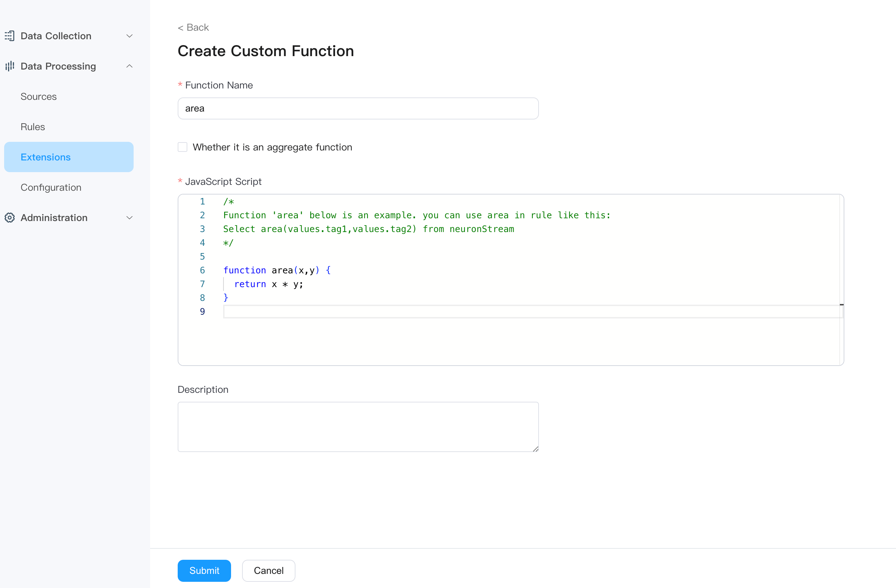Collapse the Data Processing menu chevron

click(129, 66)
